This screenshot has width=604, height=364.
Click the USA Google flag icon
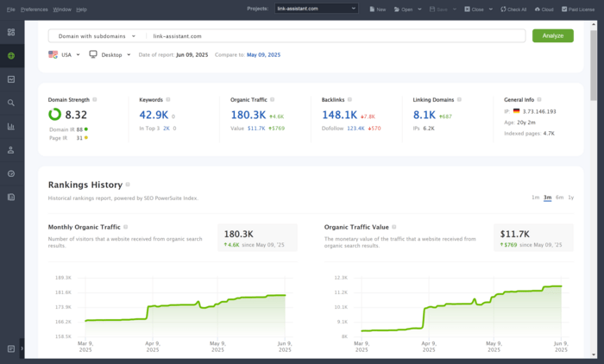53,54
